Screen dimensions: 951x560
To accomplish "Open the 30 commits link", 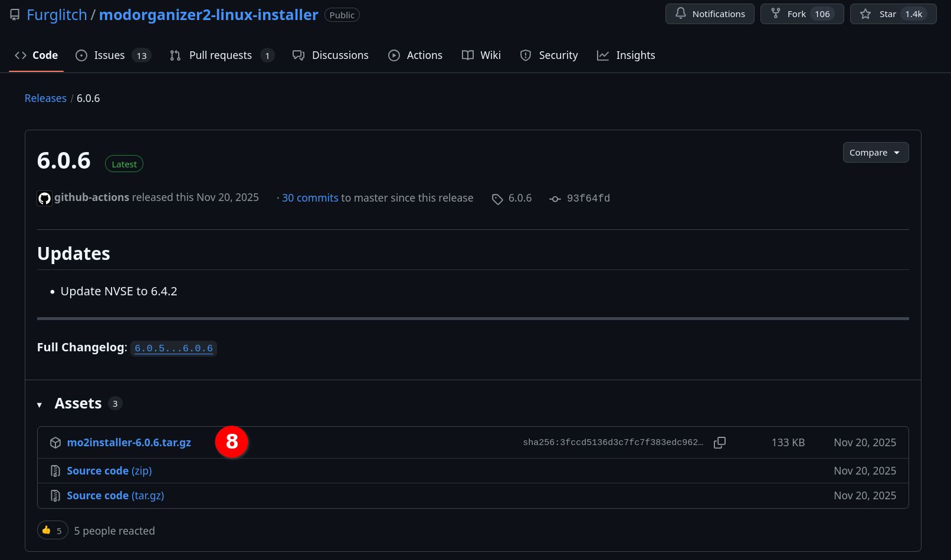I will [310, 198].
